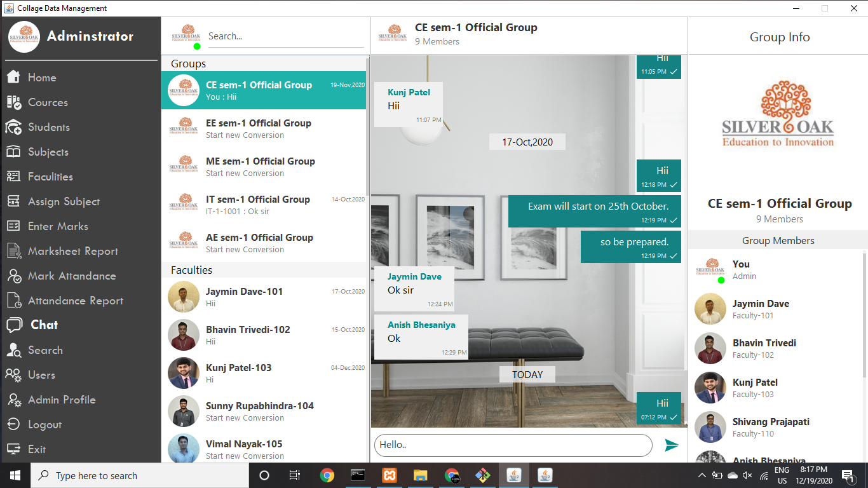This screenshot has height=488, width=868.
Task: Click the chat header group logo
Action: point(393,33)
